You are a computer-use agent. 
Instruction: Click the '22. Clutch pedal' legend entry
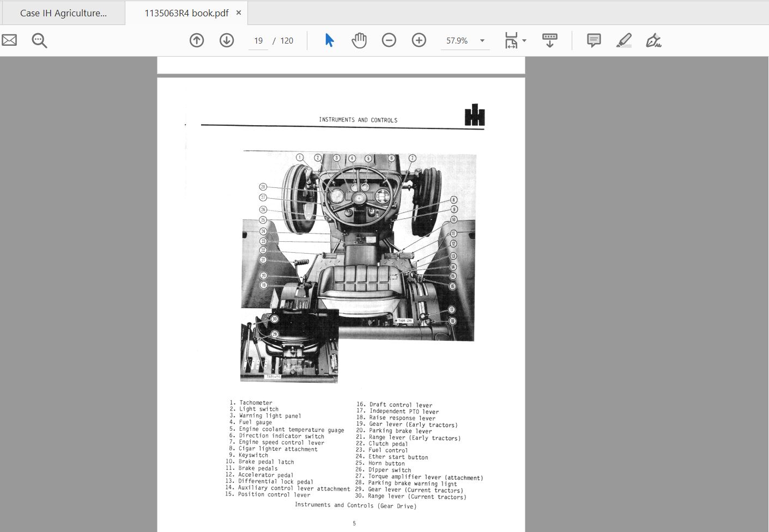(x=382, y=444)
